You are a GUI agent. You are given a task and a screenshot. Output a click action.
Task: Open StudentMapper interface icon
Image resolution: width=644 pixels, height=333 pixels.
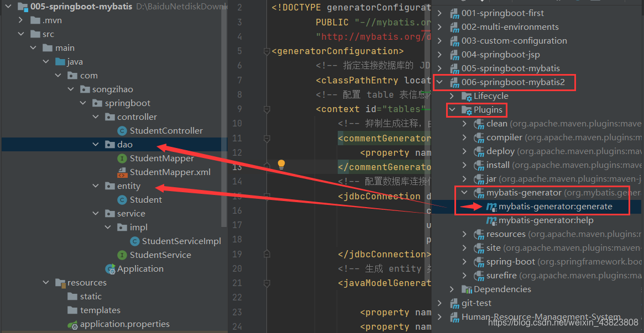tap(122, 158)
